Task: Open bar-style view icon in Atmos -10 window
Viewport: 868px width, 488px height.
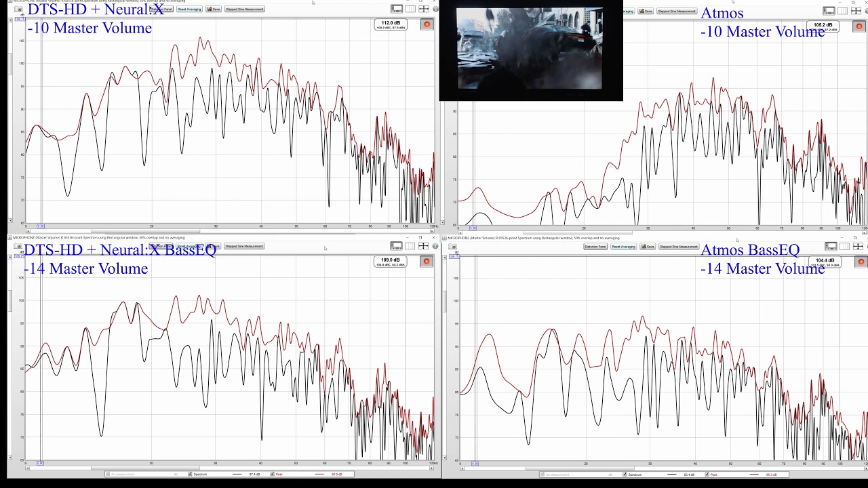Action: pos(844,11)
